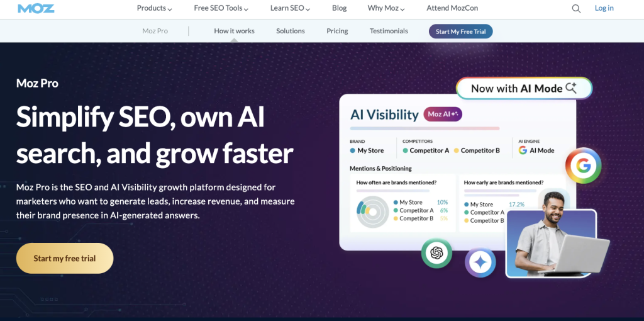Screen dimensions: 644x321
Task: Click the mentions donut chart graphic
Action: (x=372, y=211)
